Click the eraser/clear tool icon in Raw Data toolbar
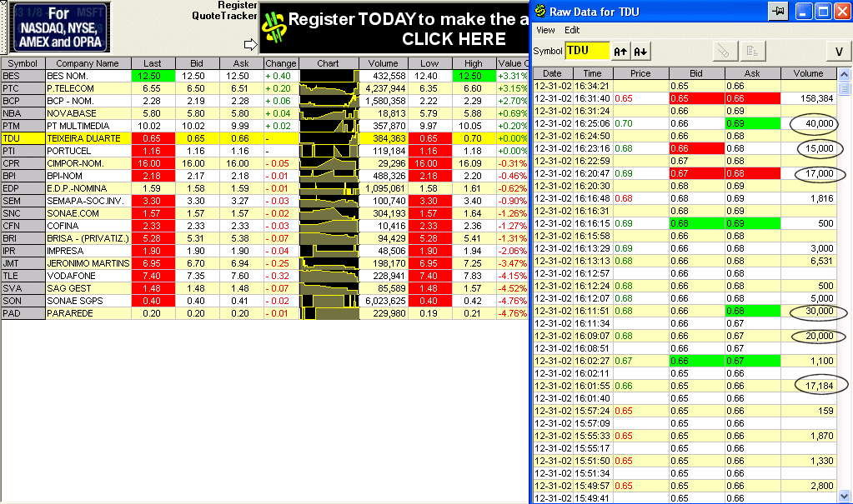Screen dimensions: 853x504 coord(725,52)
